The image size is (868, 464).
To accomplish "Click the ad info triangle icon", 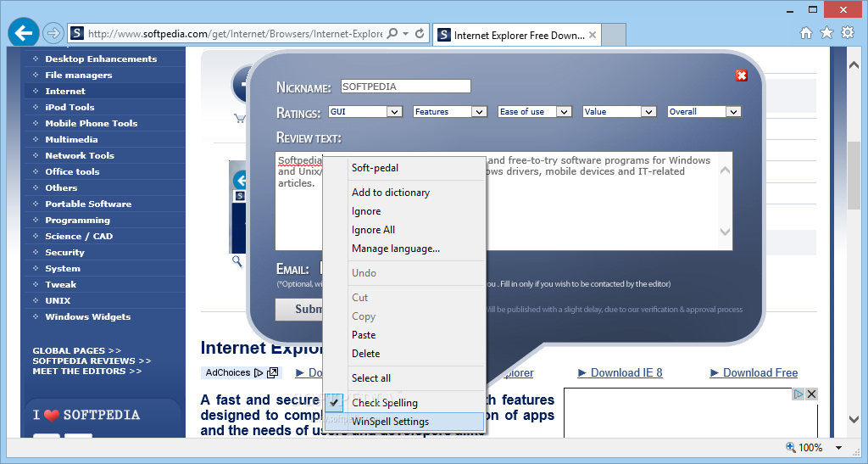I will (798, 394).
